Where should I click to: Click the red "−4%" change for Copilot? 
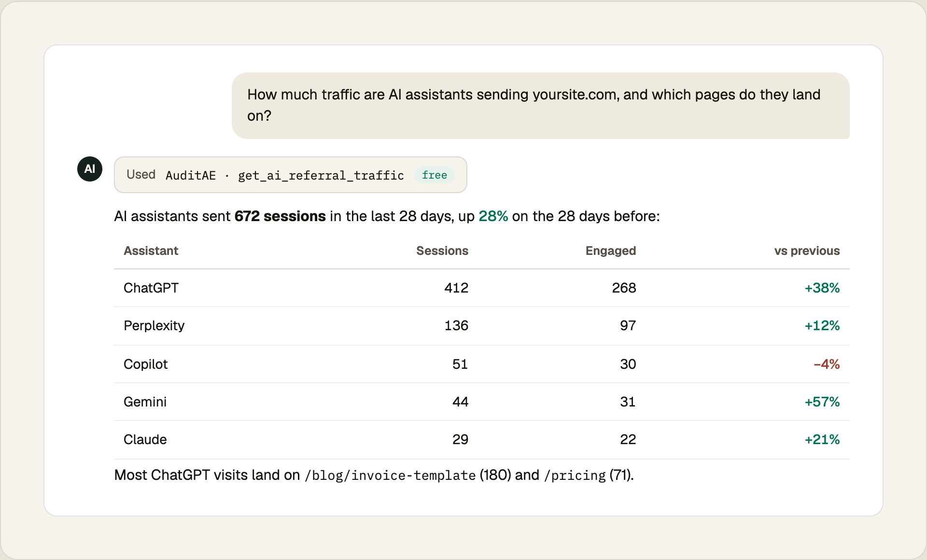coord(827,364)
